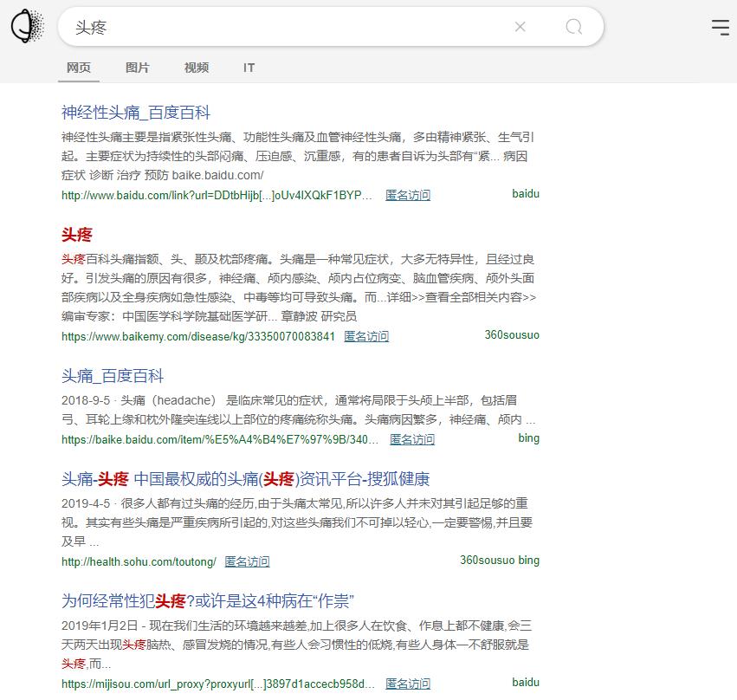Open the IT search tab
737x700 pixels.
click(249, 68)
